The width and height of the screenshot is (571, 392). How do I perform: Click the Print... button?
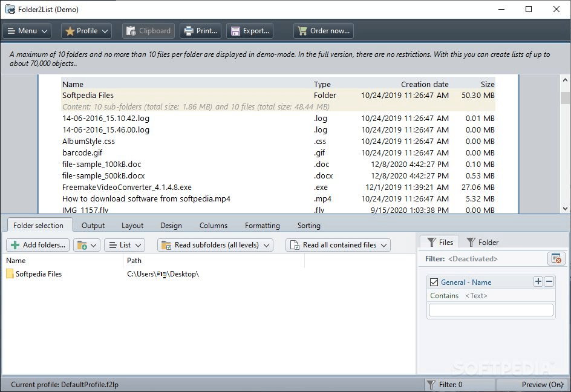(x=200, y=31)
